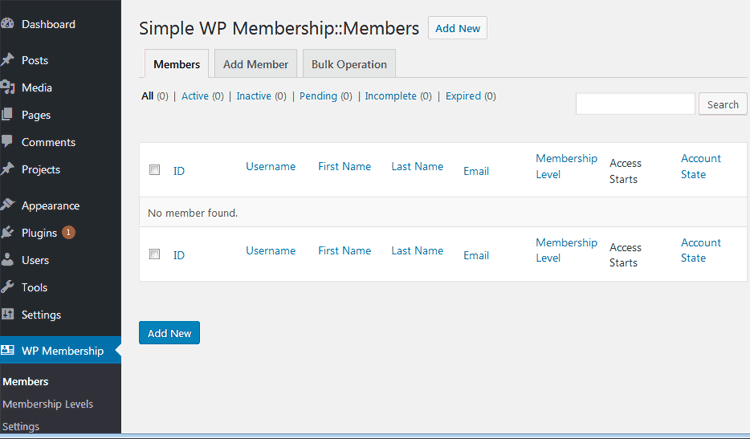The image size is (750, 439).
Task: Click the Dashboard gauge icon
Action: click(7, 23)
